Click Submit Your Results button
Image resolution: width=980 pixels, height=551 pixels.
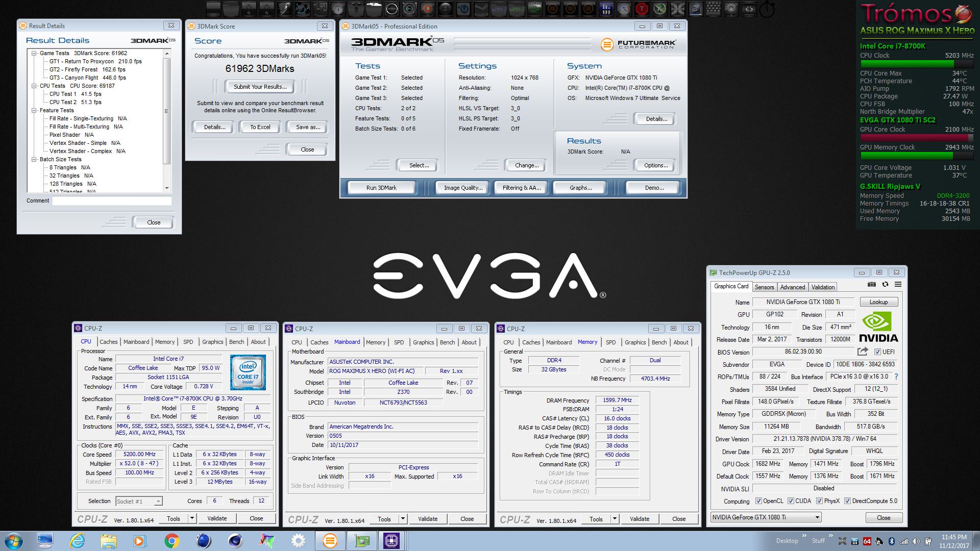pyautogui.click(x=260, y=87)
